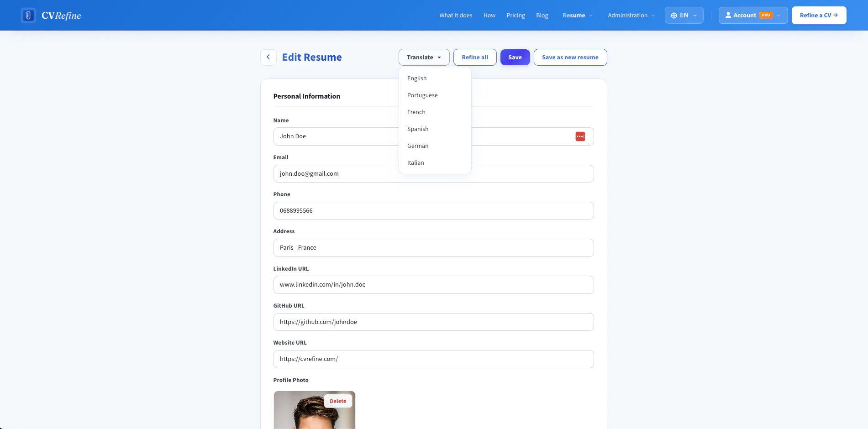Viewport: 868px width, 429px height.
Task: Delete the profile photo
Action: point(338,401)
